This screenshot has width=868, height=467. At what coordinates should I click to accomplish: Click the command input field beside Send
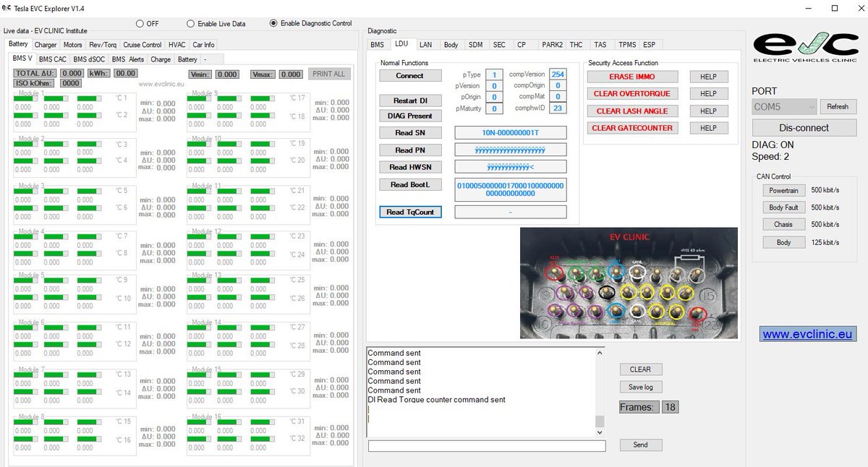pyautogui.click(x=487, y=446)
